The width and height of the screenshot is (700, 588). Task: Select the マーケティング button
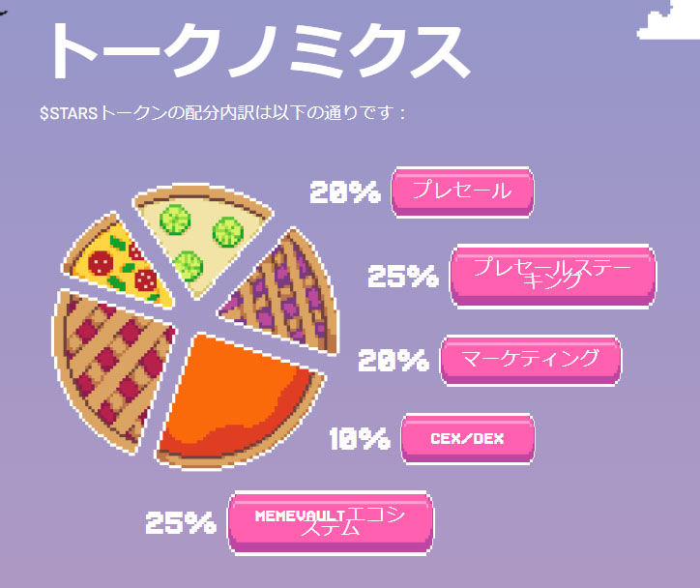[x=531, y=360]
